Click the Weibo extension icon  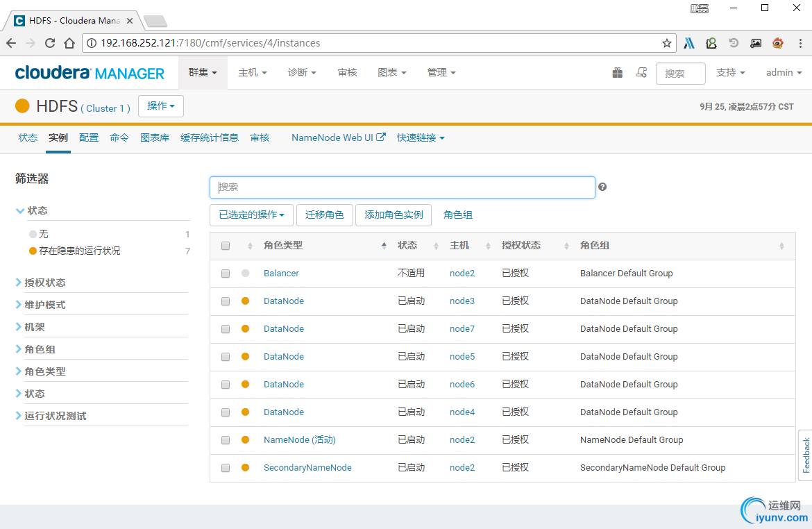tap(777, 43)
